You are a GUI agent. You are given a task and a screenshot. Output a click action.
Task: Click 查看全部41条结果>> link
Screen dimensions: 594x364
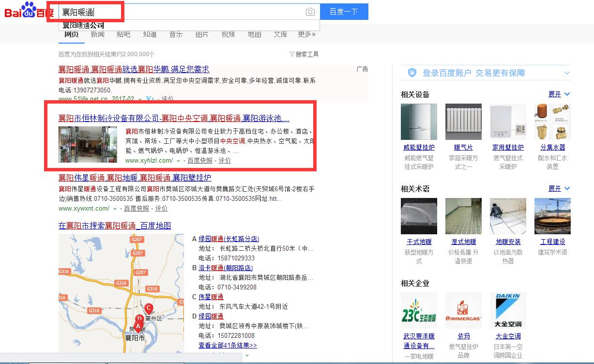click(228, 345)
